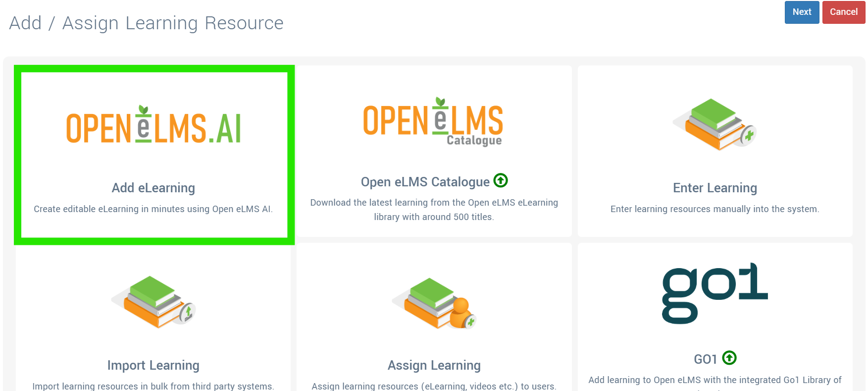Click 'Assign learning resources' description text
The height and width of the screenshot is (391, 868).
434,386
